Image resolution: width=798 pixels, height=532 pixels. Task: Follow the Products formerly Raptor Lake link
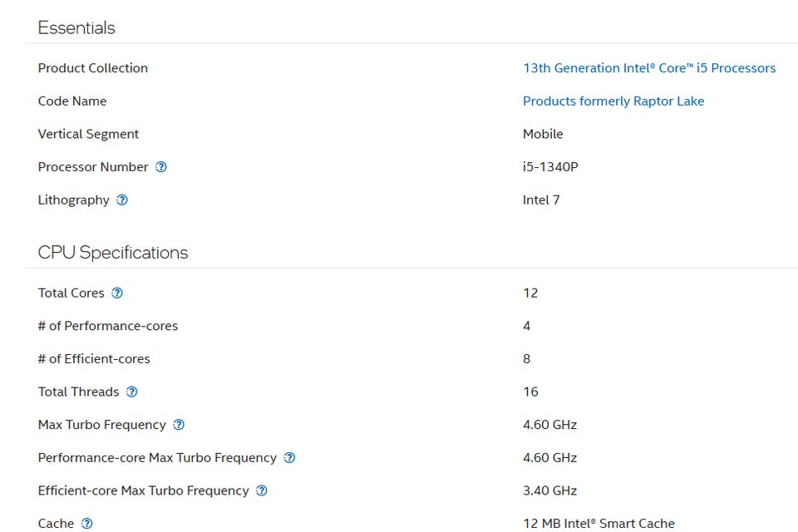pos(613,101)
